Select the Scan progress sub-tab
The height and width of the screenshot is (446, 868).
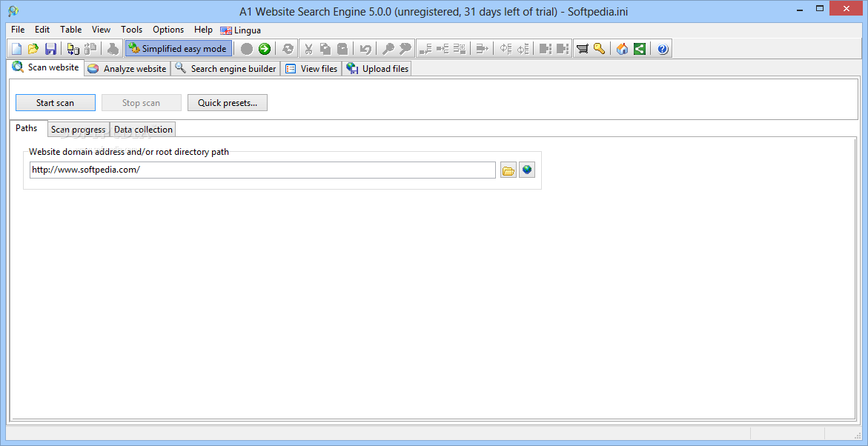[79, 130]
